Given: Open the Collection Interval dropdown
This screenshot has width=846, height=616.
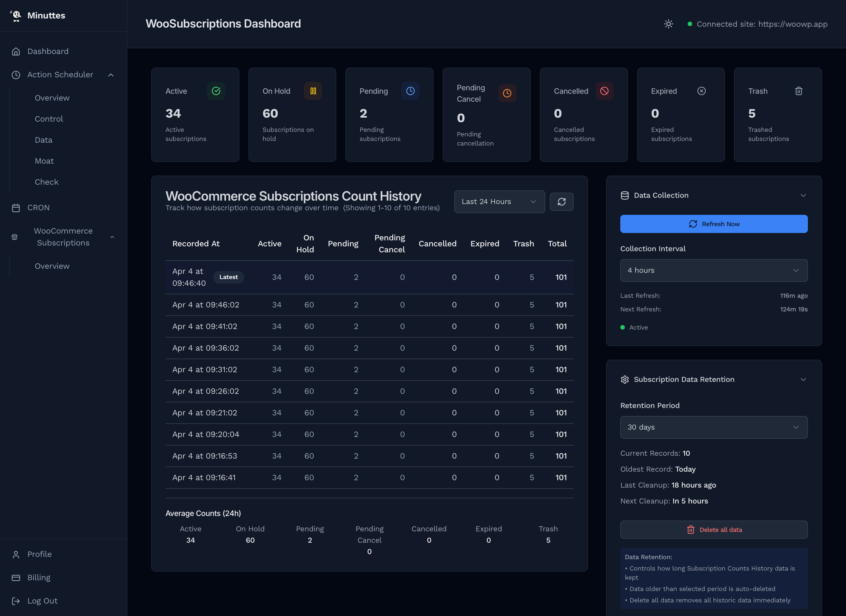Looking at the screenshot, I should 713,270.
